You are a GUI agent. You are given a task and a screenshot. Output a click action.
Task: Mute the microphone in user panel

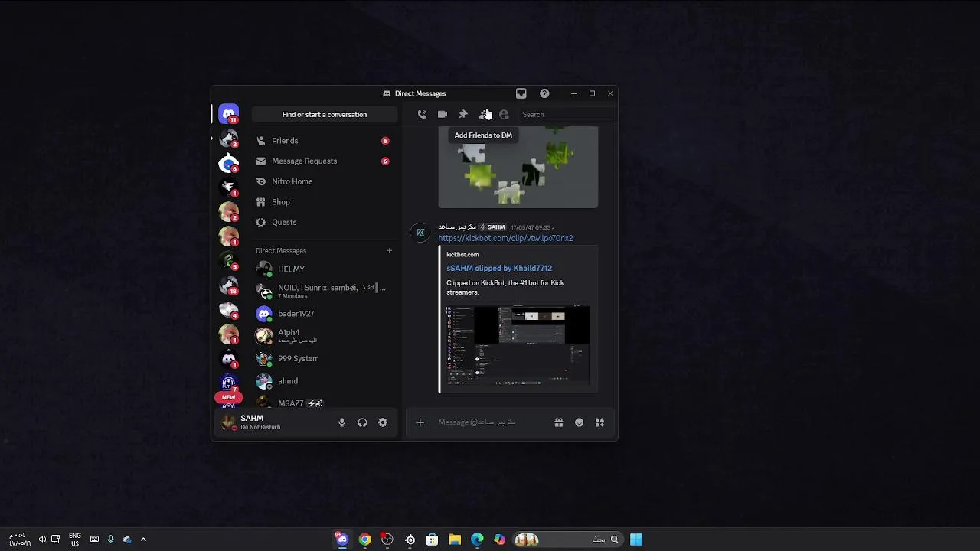point(342,422)
